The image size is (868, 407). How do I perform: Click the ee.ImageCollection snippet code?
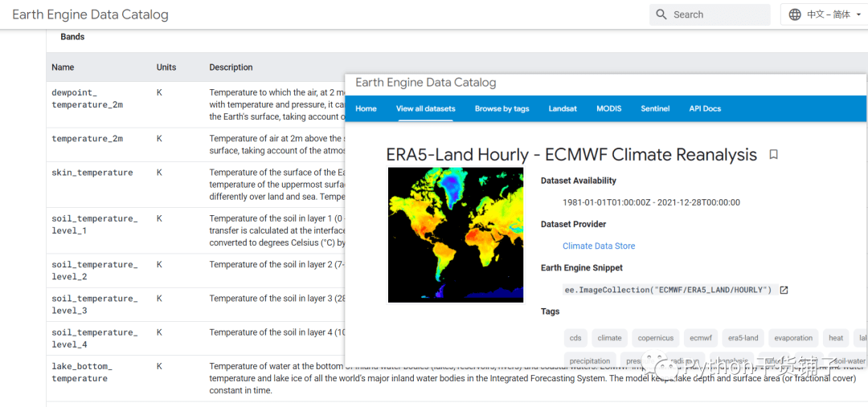coord(666,291)
